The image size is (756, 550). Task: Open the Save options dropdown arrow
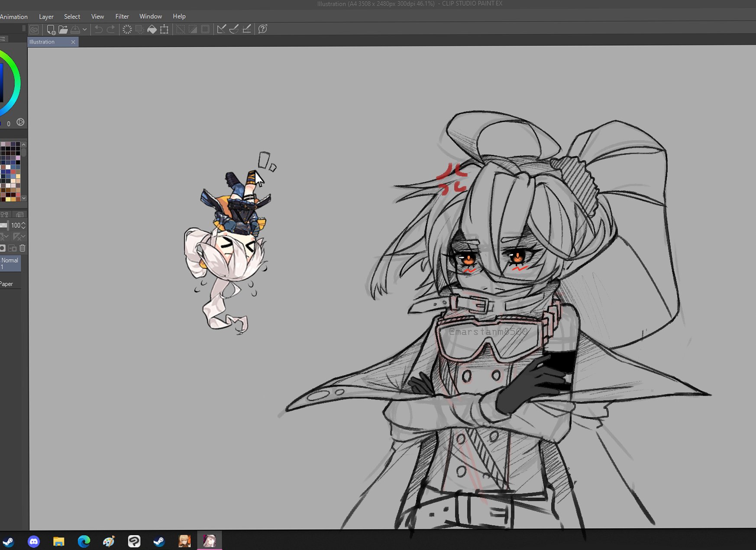[85, 29]
